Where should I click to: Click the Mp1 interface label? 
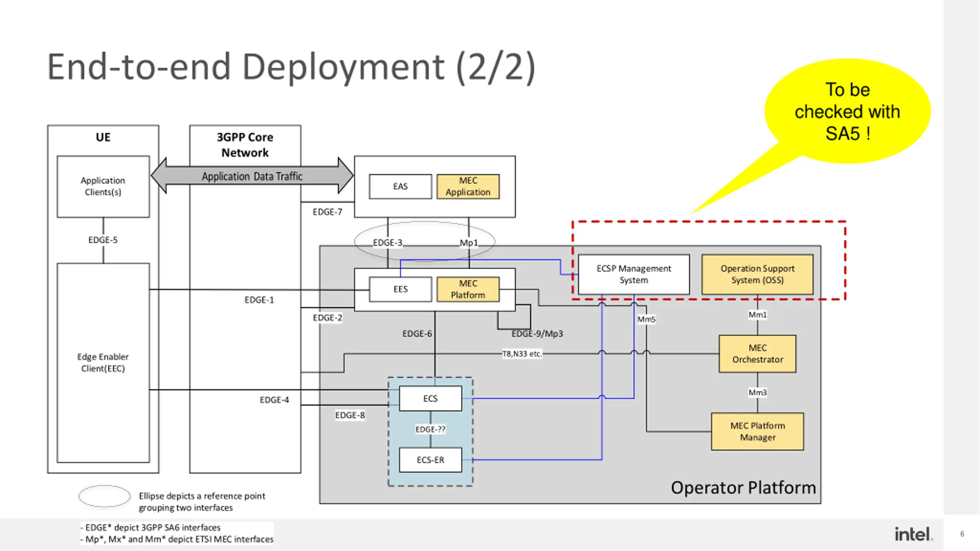(469, 243)
